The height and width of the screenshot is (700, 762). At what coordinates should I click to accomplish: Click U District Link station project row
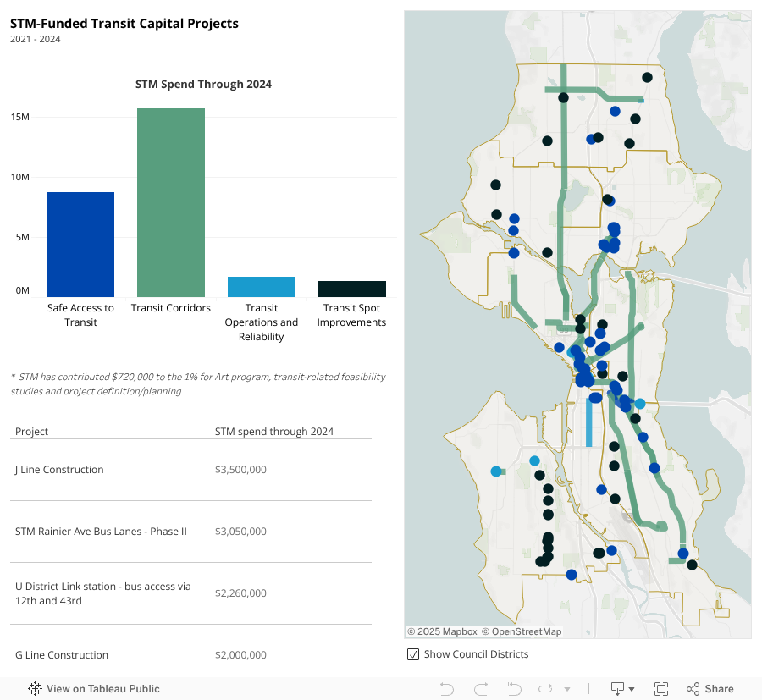[x=190, y=593]
